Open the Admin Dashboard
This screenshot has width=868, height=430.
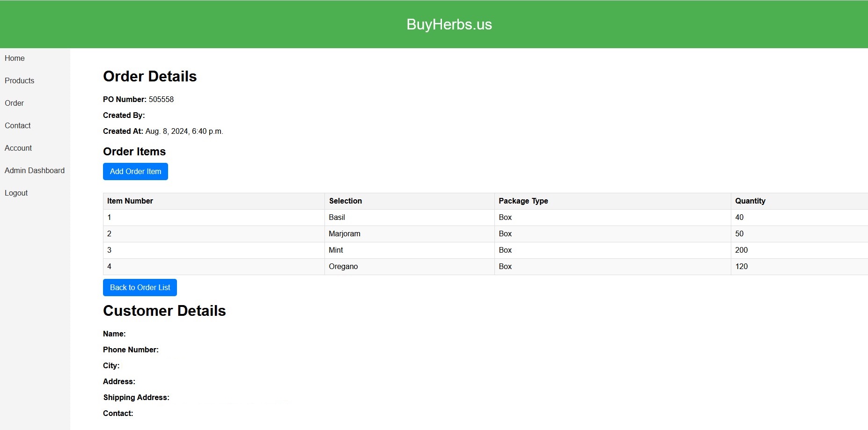tap(35, 170)
